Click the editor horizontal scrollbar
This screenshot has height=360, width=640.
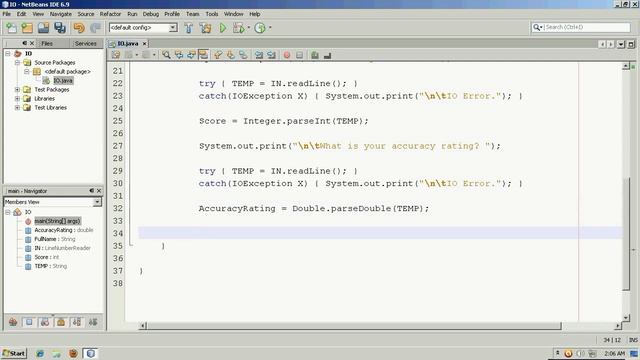click(354, 325)
